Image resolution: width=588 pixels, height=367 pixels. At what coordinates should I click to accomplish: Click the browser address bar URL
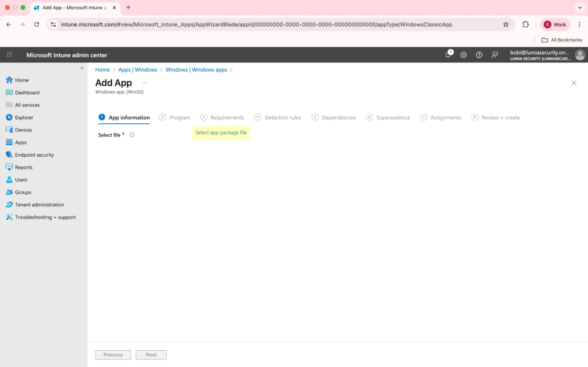[257, 24]
